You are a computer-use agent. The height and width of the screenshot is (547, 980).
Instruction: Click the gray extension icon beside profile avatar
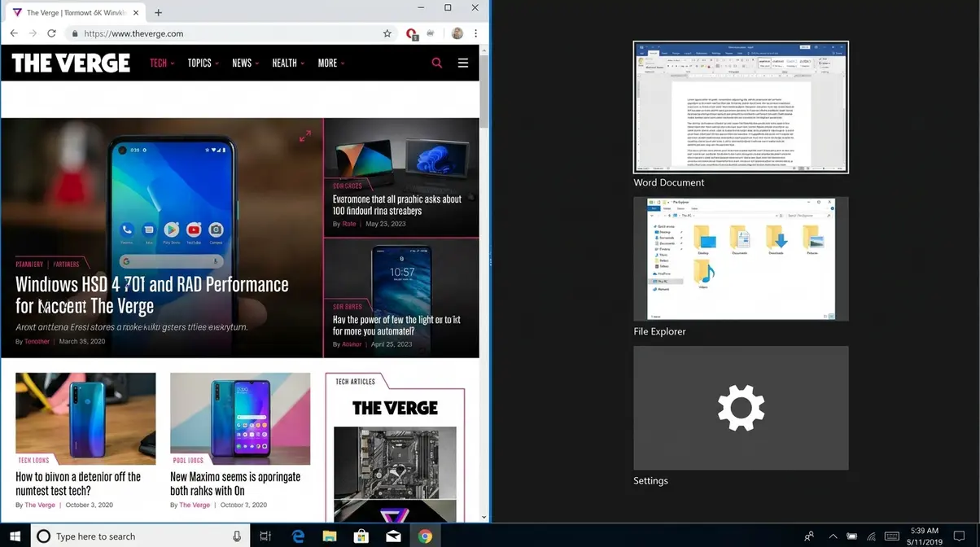(x=431, y=33)
